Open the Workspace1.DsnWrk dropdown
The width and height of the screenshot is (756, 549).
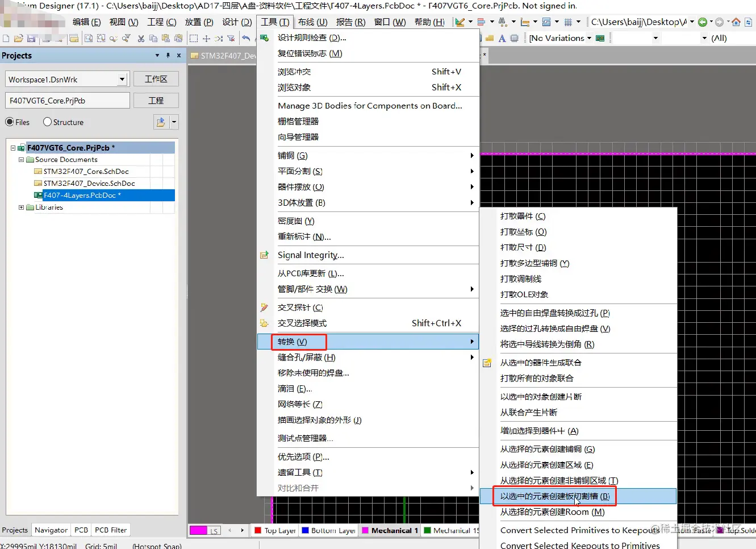point(122,79)
